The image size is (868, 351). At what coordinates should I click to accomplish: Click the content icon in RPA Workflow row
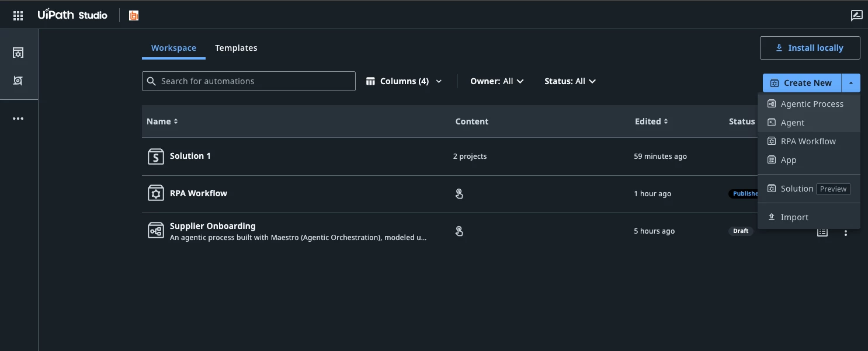click(459, 194)
